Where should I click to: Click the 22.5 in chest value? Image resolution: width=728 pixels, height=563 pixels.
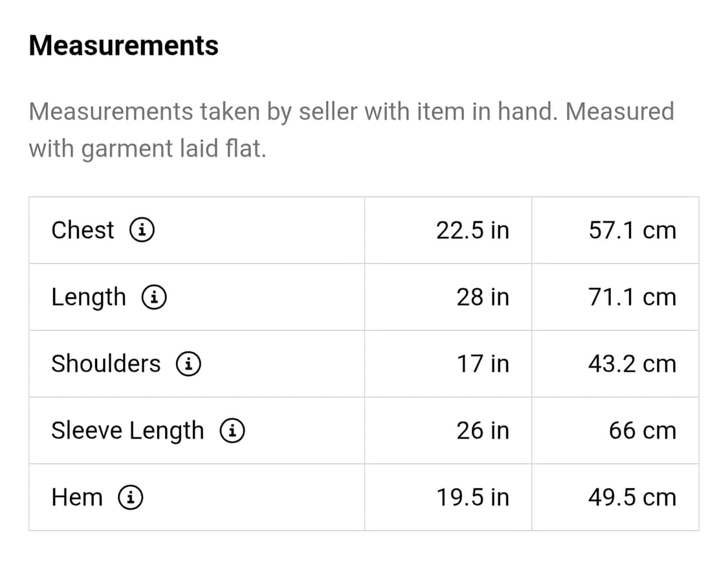pyautogui.click(x=472, y=230)
